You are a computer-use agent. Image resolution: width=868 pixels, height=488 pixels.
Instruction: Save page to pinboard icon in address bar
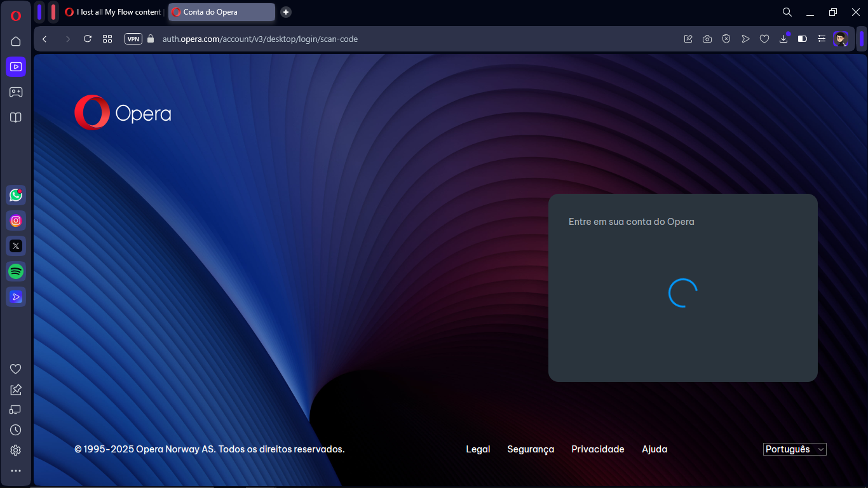688,39
